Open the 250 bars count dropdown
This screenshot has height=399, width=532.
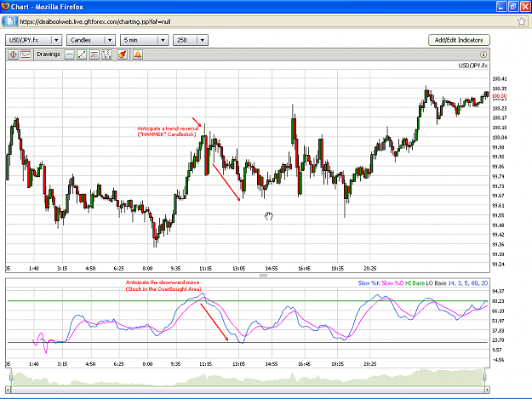191,40
